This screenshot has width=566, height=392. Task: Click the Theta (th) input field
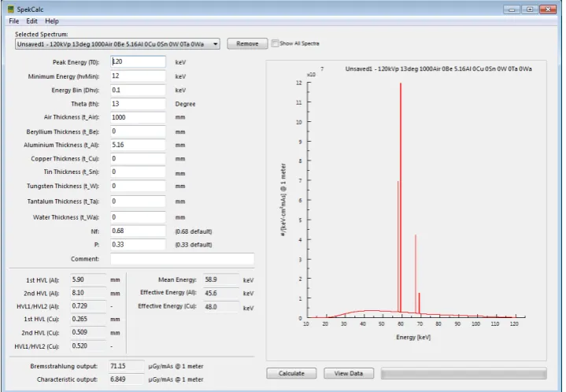pyautogui.click(x=139, y=104)
